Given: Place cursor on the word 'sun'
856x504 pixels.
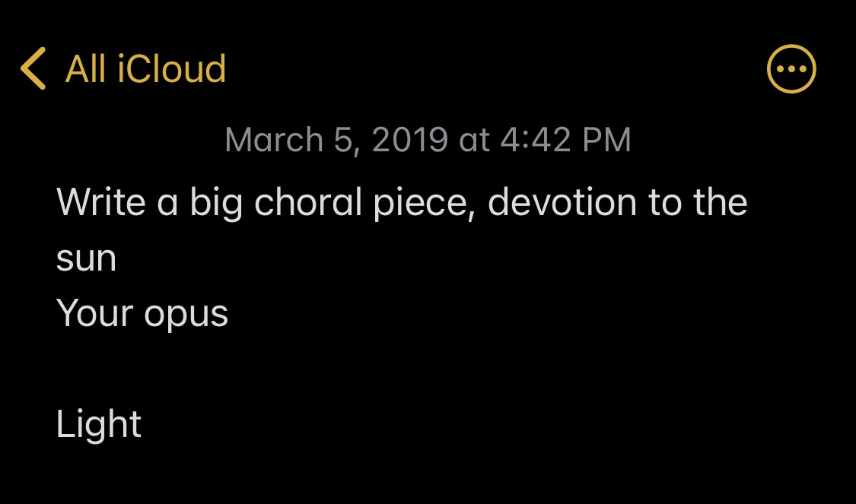Looking at the screenshot, I should (86, 260).
